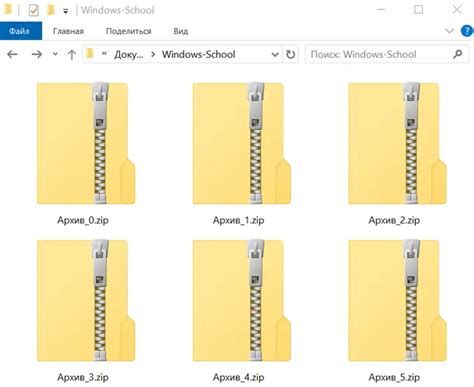Image resolution: width=474 pixels, height=387 pixels.
Task: Open Help via the blue question icon
Action: click(x=467, y=31)
